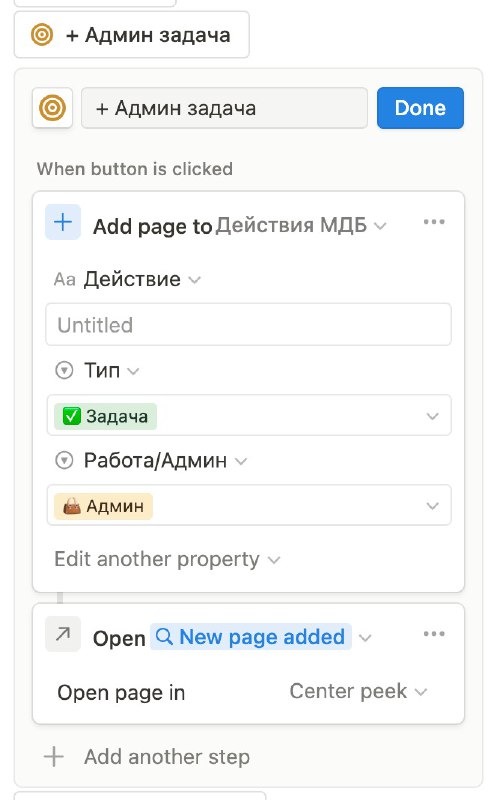The image size is (491, 800).
Task: Open the Админ value dropdown
Action: [x=249, y=506]
